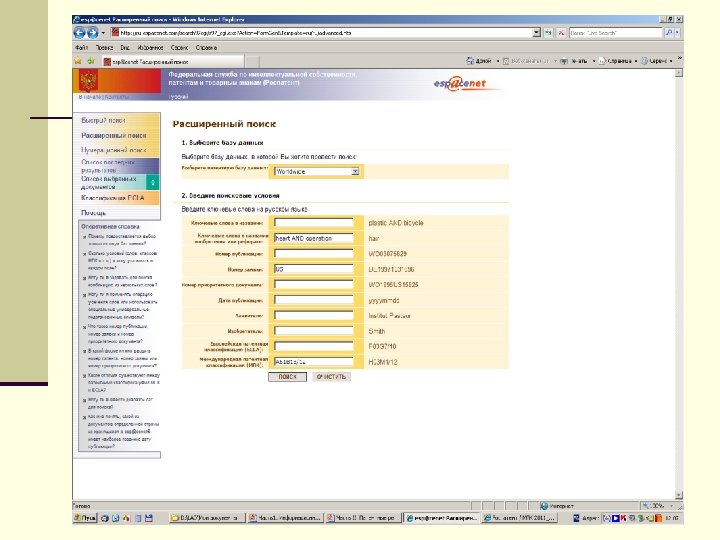720x540 pixels.
Task: Click the browser Forward arrow button
Action: tap(93, 33)
